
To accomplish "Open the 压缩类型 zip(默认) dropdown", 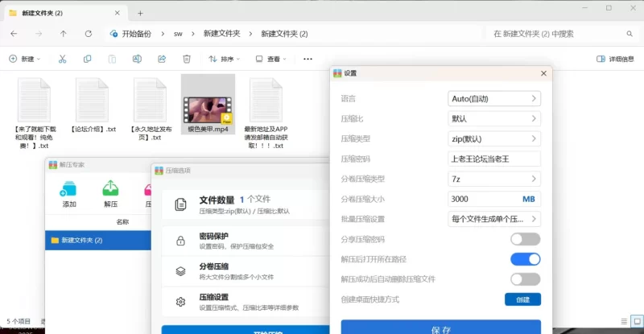I will click(x=494, y=139).
